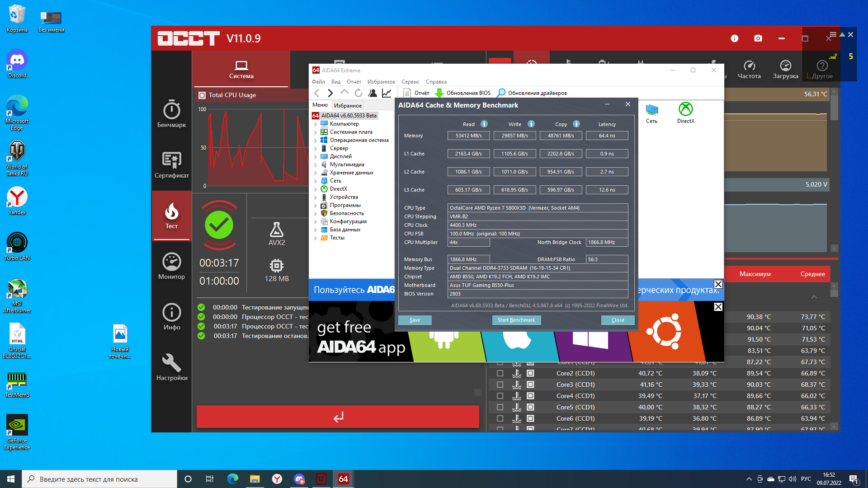Click the Windows taskbar search field

(99, 479)
